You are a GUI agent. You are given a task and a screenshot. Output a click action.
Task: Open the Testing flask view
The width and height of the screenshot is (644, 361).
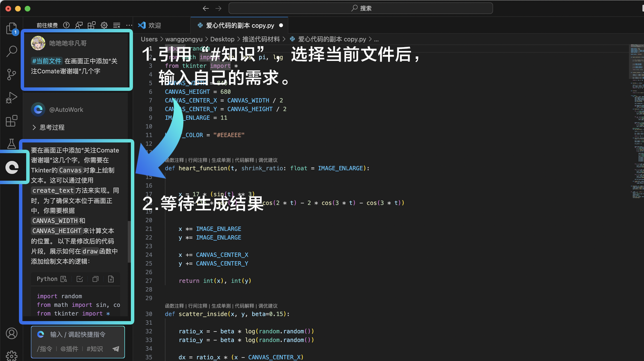click(x=11, y=144)
